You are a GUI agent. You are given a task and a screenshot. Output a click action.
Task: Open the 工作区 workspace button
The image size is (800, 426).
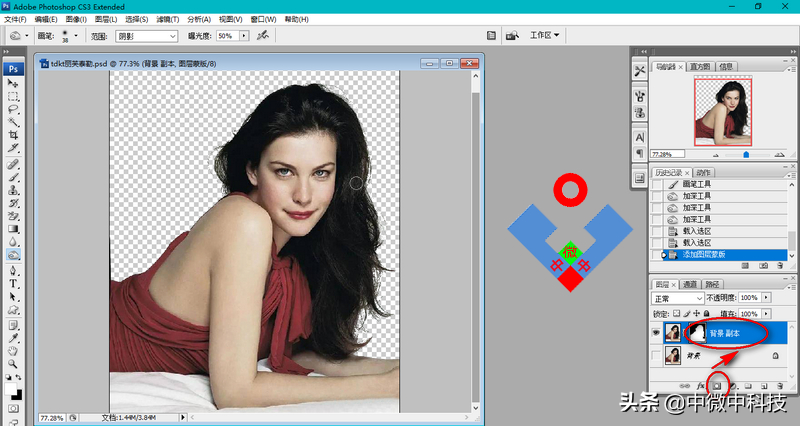click(544, 36)
